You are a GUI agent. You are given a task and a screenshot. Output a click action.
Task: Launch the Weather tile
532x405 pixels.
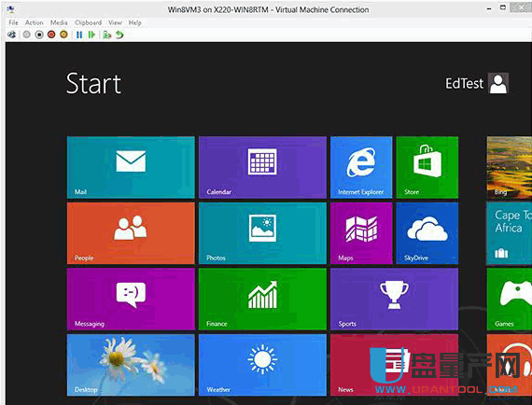click(262, 365)
